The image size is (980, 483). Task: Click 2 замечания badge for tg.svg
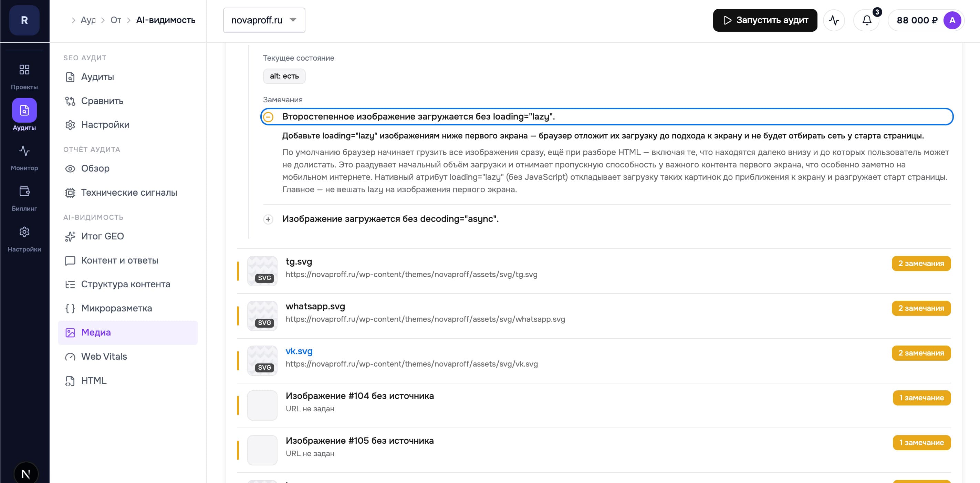(921, 264)
